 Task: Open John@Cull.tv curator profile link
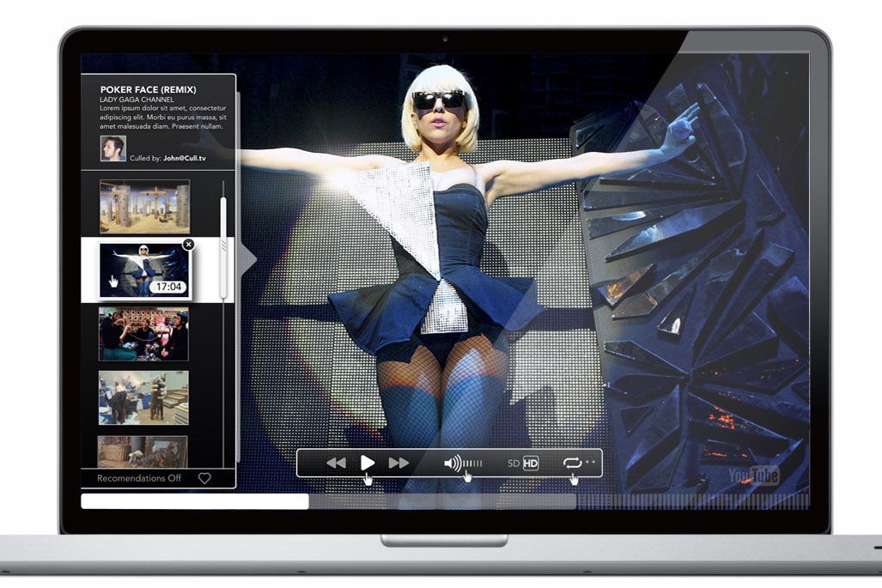(x=185, y=158)
